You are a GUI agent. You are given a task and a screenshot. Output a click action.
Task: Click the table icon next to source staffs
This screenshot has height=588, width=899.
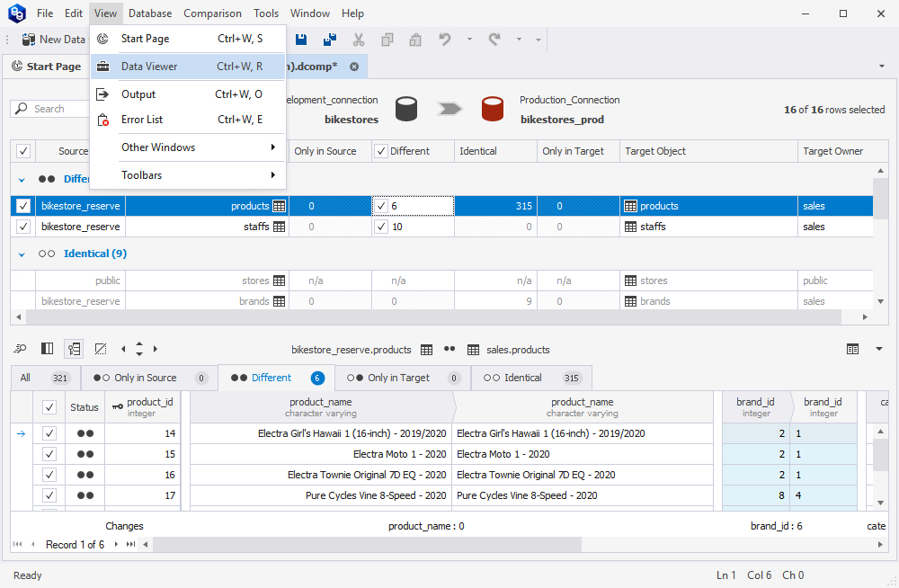[280, 227]
